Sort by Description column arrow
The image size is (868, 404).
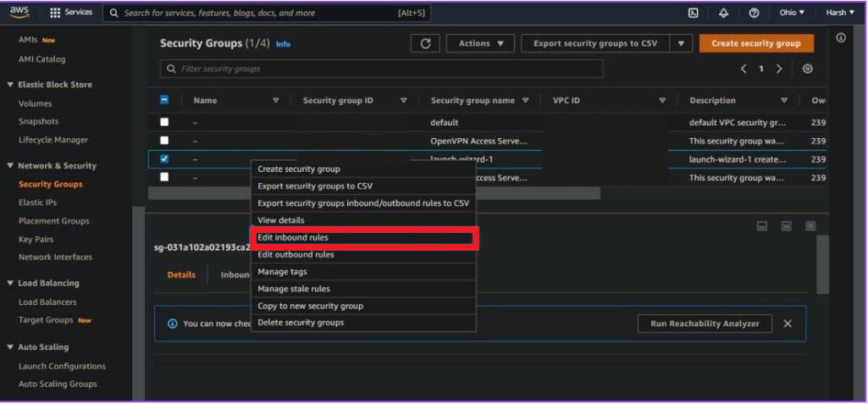click(x=784, y=101)
